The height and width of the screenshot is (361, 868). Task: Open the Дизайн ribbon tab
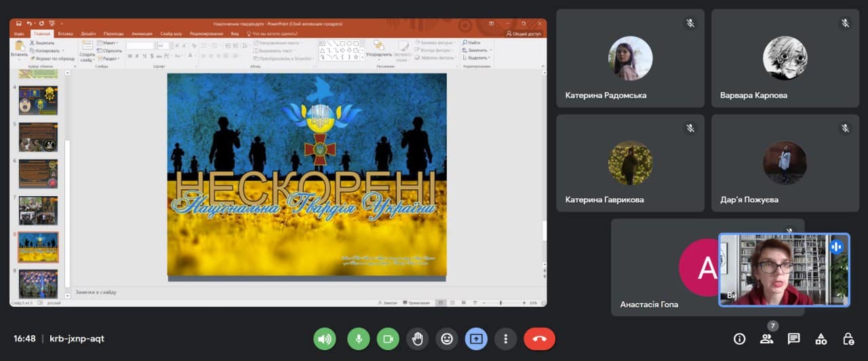(x=88, y=33)
